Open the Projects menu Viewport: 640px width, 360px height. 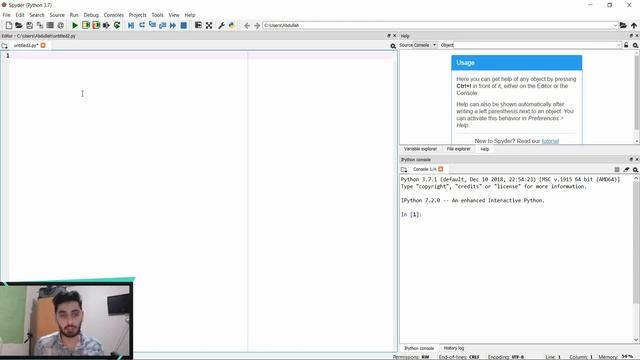point(138,15)
